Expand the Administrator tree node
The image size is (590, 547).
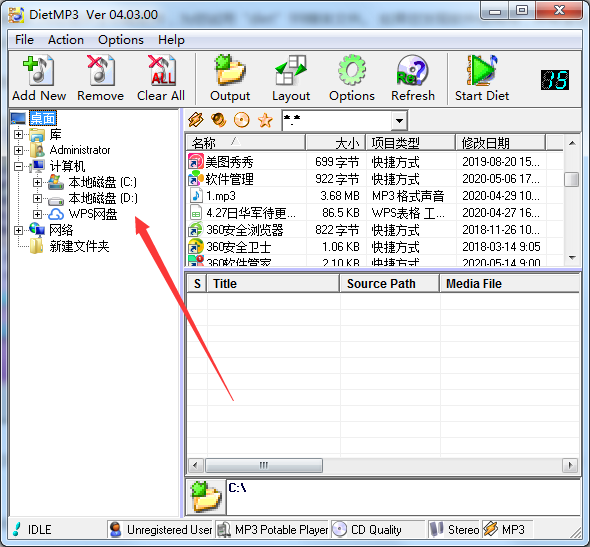point(18,150)
